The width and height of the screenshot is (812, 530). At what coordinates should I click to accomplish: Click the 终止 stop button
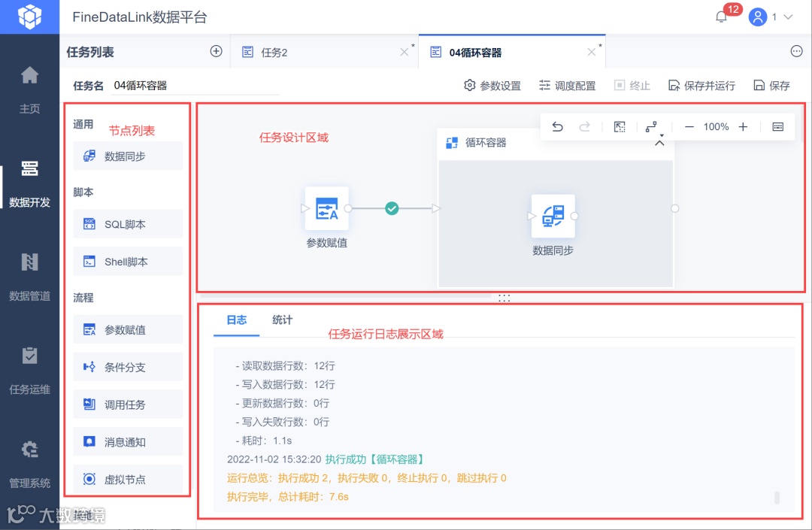(632, 86)
